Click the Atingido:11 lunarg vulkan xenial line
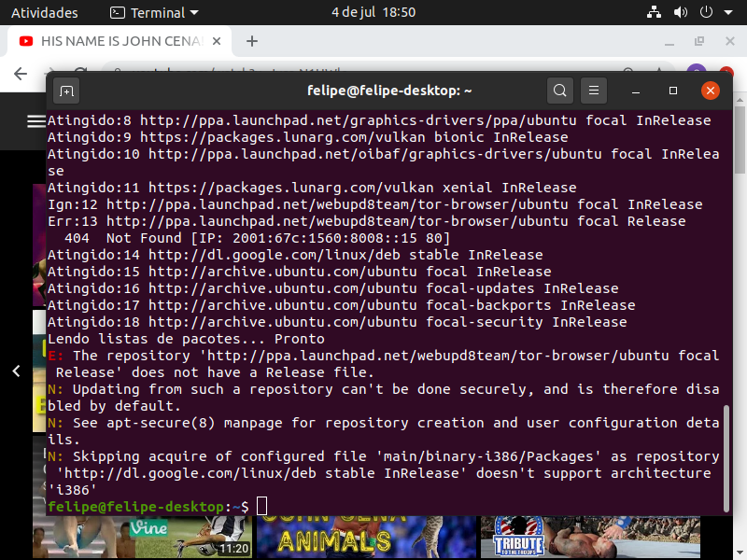 click(x=312, y=188)
